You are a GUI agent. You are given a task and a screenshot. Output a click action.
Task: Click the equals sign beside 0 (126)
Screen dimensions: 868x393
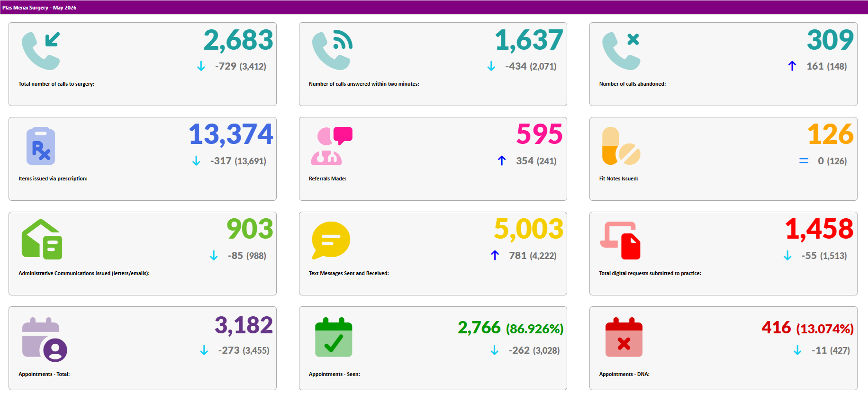tap(804, 161)
